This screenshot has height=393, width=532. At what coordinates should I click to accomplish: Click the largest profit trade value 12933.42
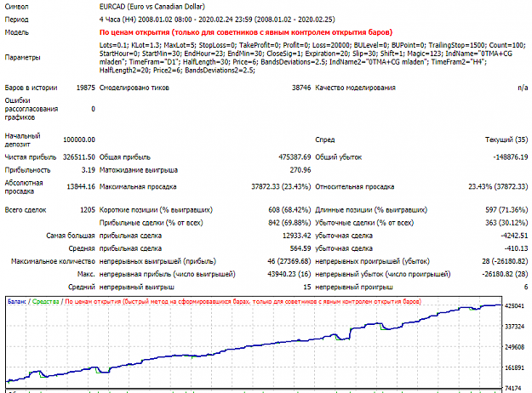pyautogui.click(x=296, y=236)
